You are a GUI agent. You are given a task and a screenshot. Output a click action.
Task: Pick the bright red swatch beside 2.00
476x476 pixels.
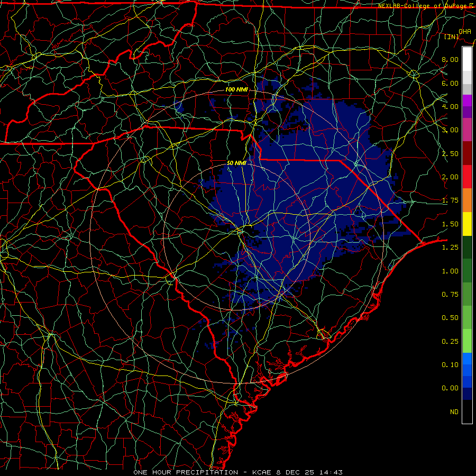467,177
